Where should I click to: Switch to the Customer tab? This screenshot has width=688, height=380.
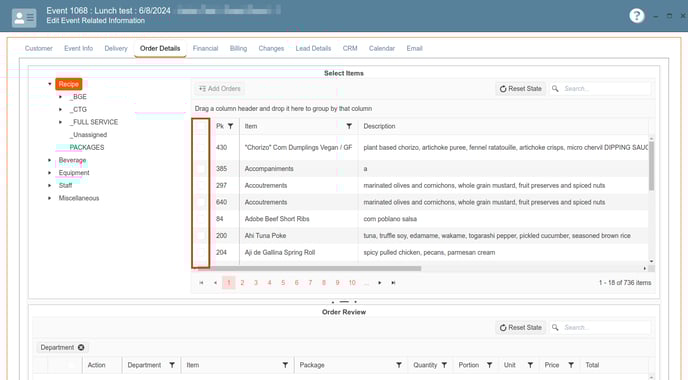[x=39, y=48]
